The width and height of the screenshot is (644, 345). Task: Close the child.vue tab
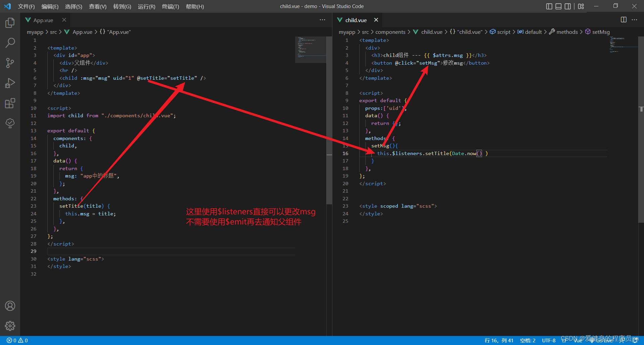(x=376, y=20)
